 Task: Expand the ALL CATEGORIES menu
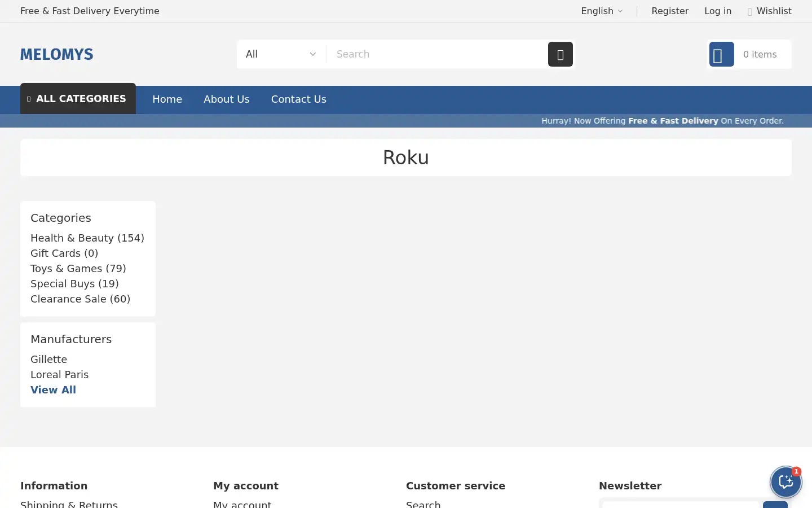coord(78,99)
